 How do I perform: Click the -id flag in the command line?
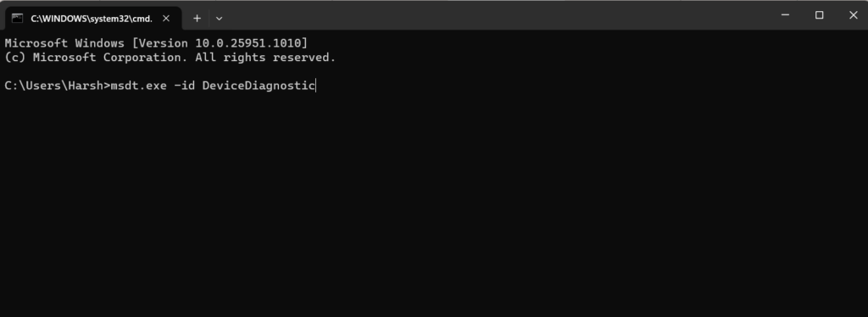coord(184,86)
